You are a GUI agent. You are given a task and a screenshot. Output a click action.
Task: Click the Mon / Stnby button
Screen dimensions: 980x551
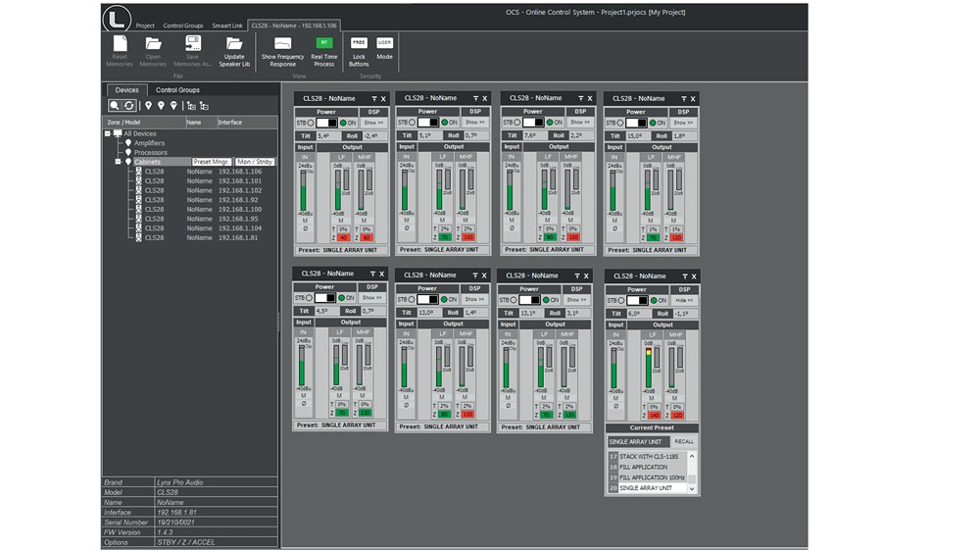coord(255,162)
